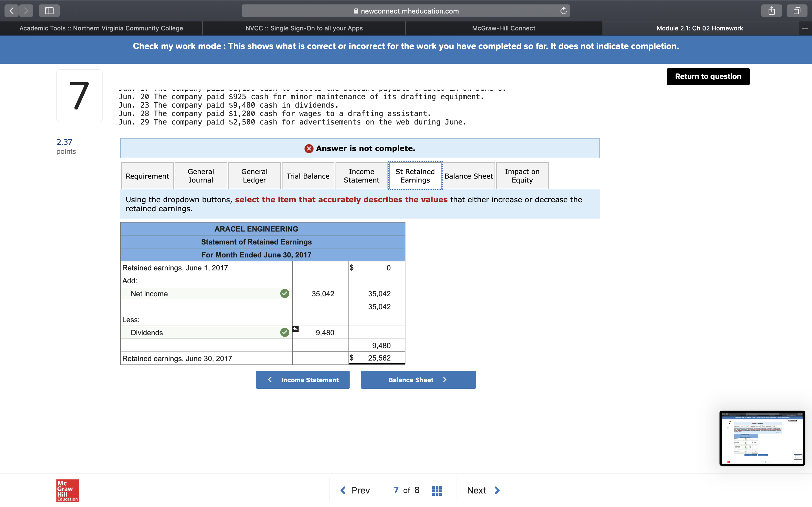Click the padlock icon in the address bar
Image resolution: width=812 pixels, height=507 pixels.
pyautogui.click(x=356, y=11)
